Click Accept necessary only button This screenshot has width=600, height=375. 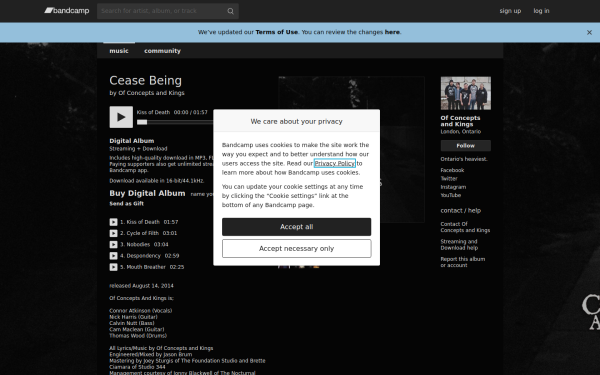(x=297, y=249)
